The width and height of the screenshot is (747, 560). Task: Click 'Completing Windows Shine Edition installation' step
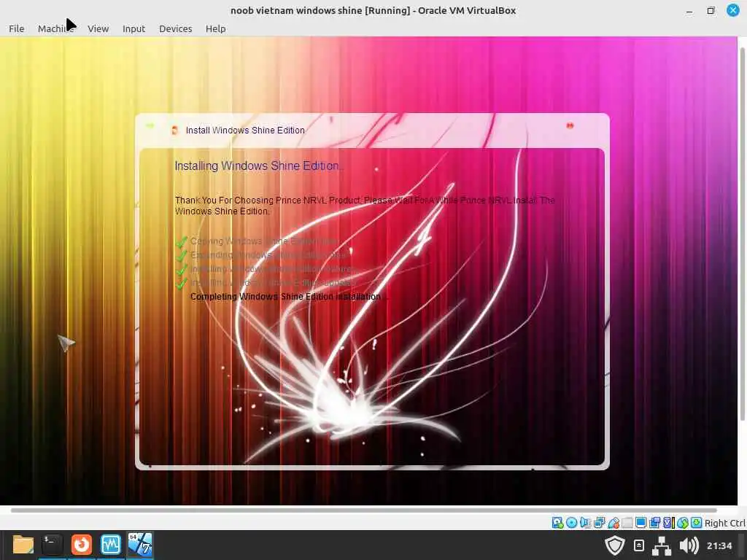(x=287, y=297)
